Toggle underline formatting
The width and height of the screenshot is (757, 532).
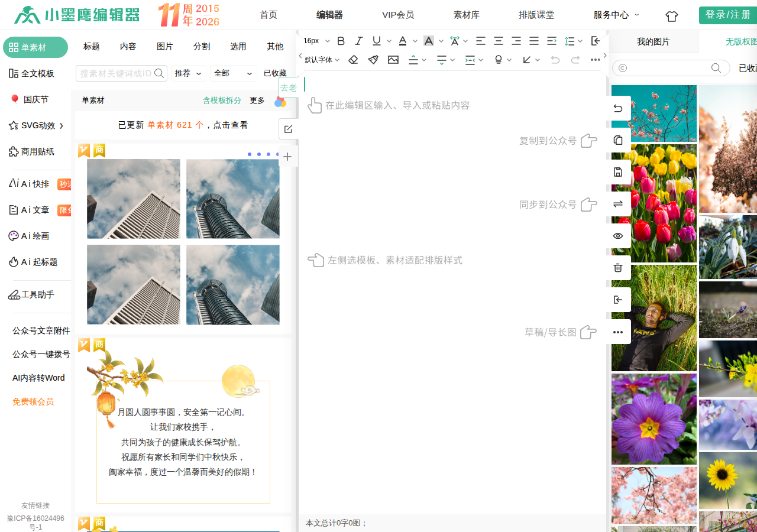point(377,41)
